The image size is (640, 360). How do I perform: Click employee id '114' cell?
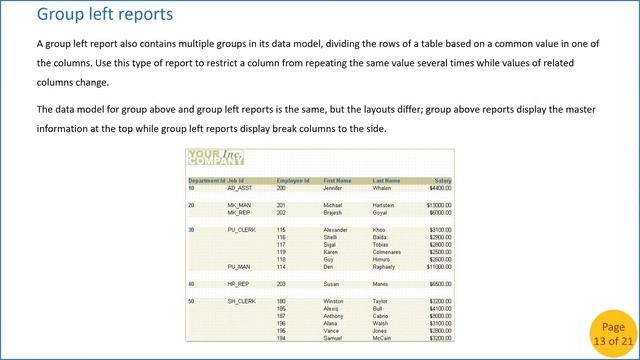point(281,267)
